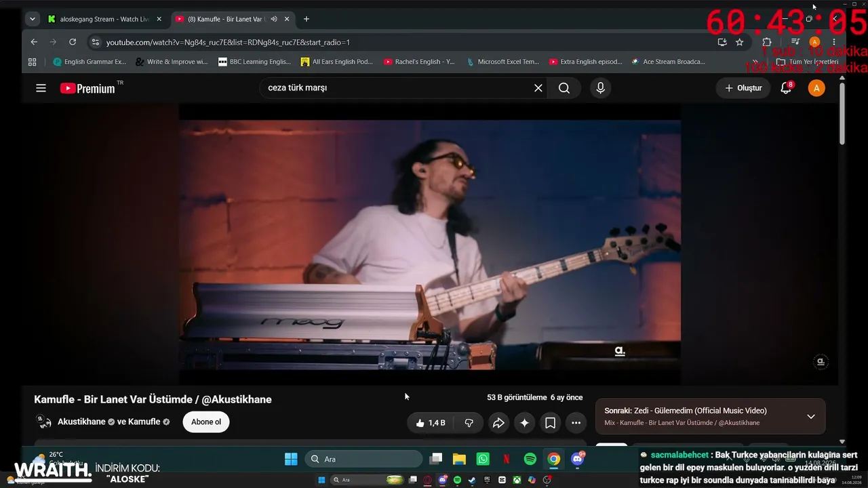This screenshot has height=488, width=868.
Task: Open the Windows Start menu
Action: click(291, 459)
